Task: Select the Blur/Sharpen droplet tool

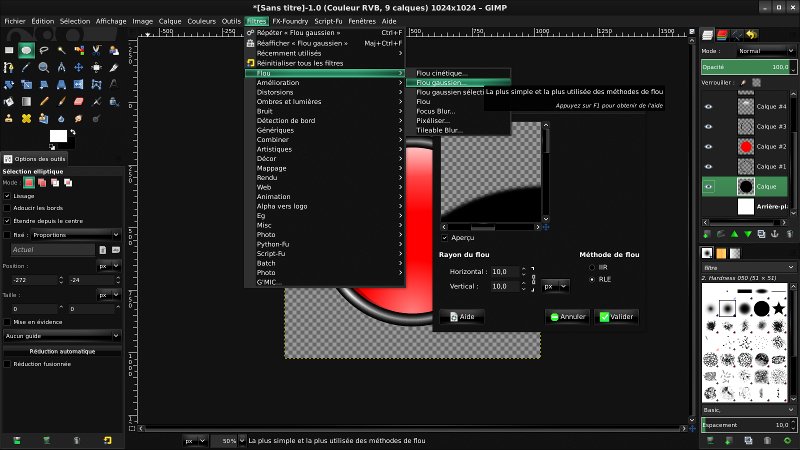Action: tap(61, 119)
